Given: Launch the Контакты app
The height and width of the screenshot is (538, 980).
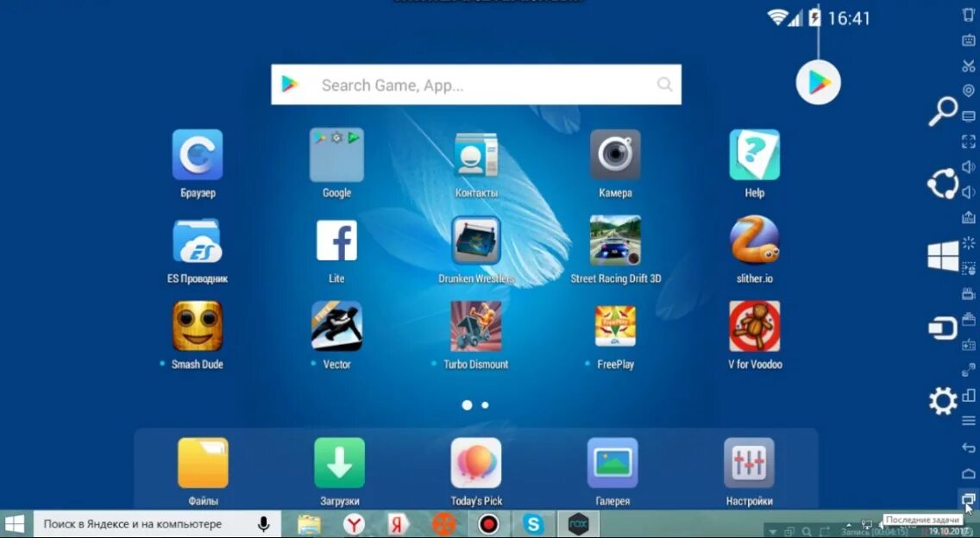Looking at the screenshot, I should coord(475,155).
